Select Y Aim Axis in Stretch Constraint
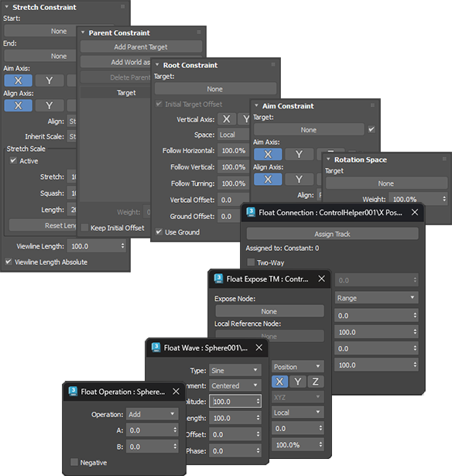 50,80
